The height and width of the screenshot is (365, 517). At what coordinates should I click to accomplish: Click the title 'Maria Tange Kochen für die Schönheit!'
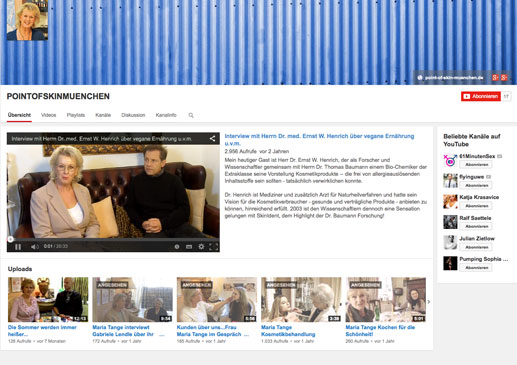click(380, 331)
